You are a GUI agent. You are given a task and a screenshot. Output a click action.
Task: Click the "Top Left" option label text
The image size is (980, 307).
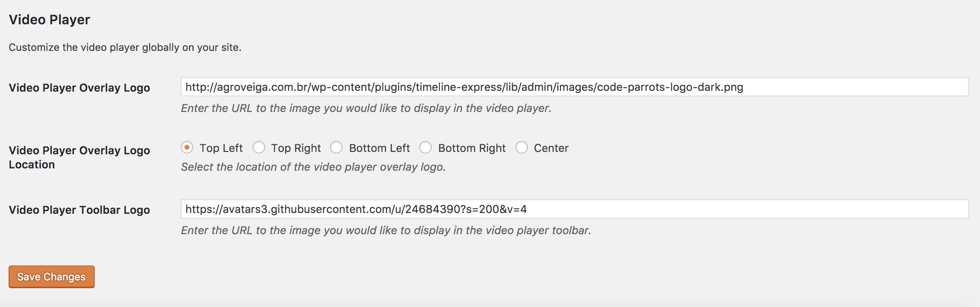pos(221,148)
